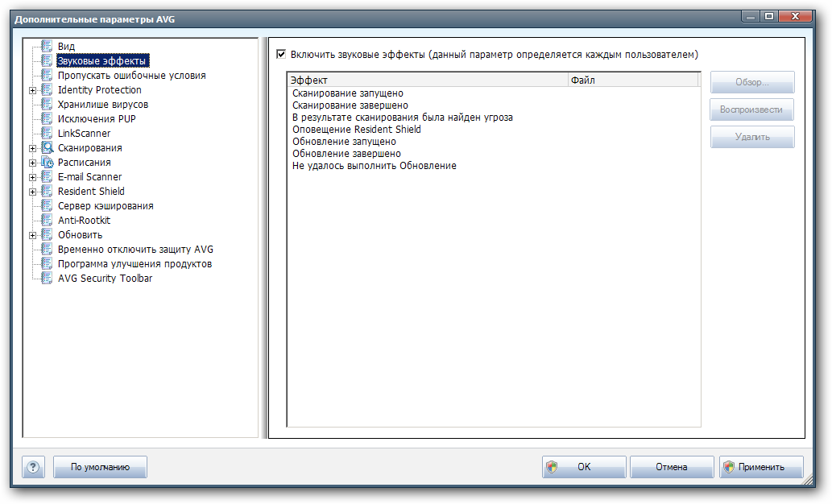The width and height of the screenshot is (832, 504).
Task: Open help with the question mark button
Action: click(34, 468)
